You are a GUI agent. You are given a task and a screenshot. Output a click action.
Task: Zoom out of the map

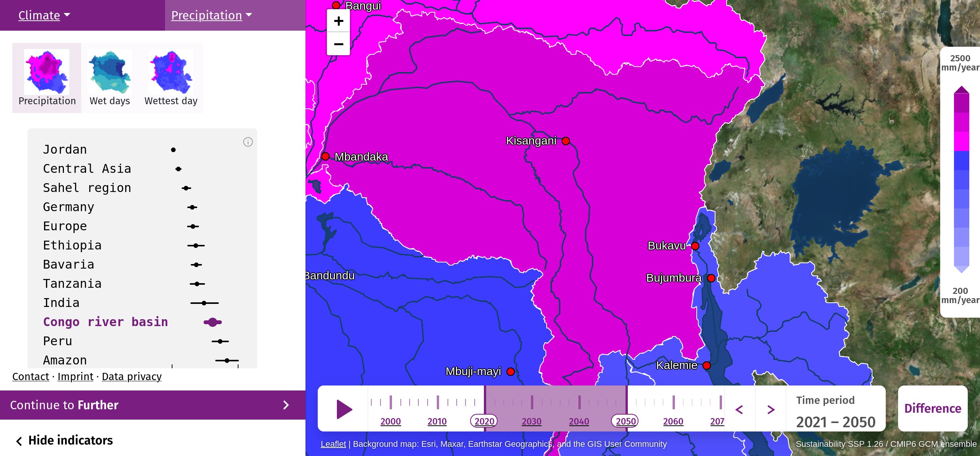[338, 44]
